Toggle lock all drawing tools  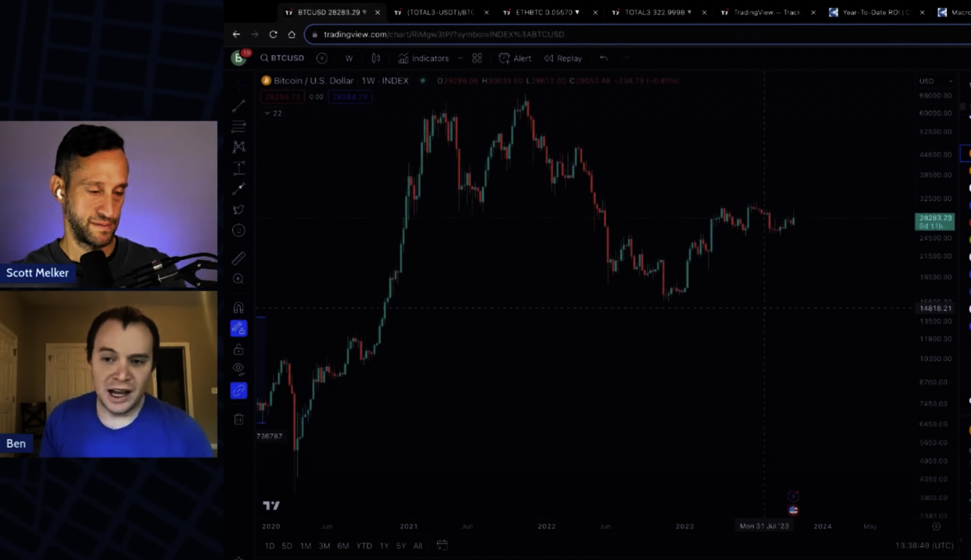239,349
